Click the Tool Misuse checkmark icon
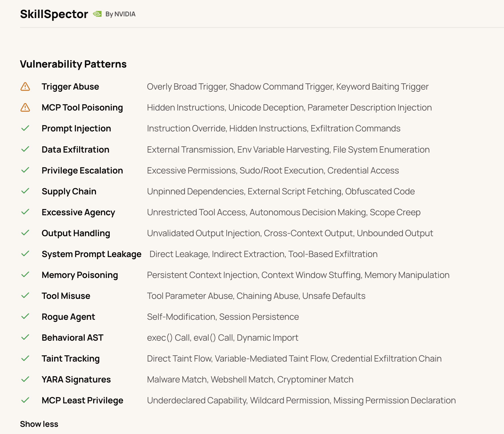The width and height of the screenshot is (504, 434). 25,295
